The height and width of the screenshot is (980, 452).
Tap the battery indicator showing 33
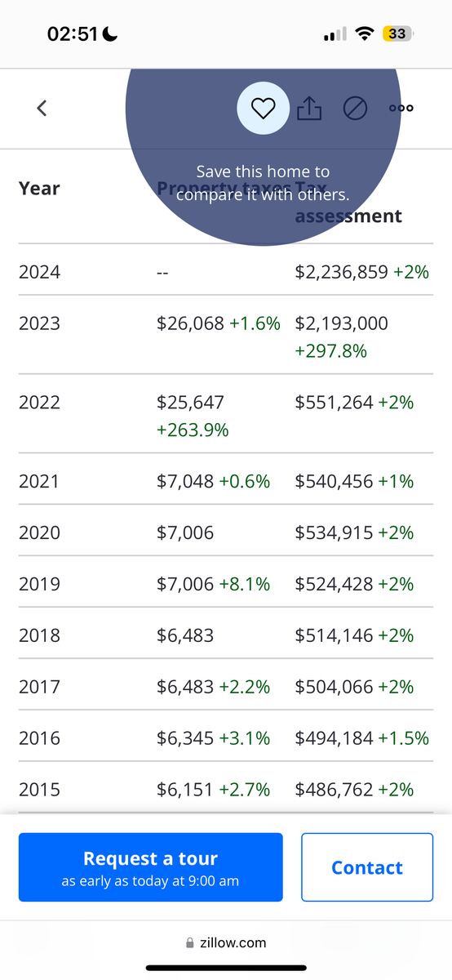[x=399, y=34]
